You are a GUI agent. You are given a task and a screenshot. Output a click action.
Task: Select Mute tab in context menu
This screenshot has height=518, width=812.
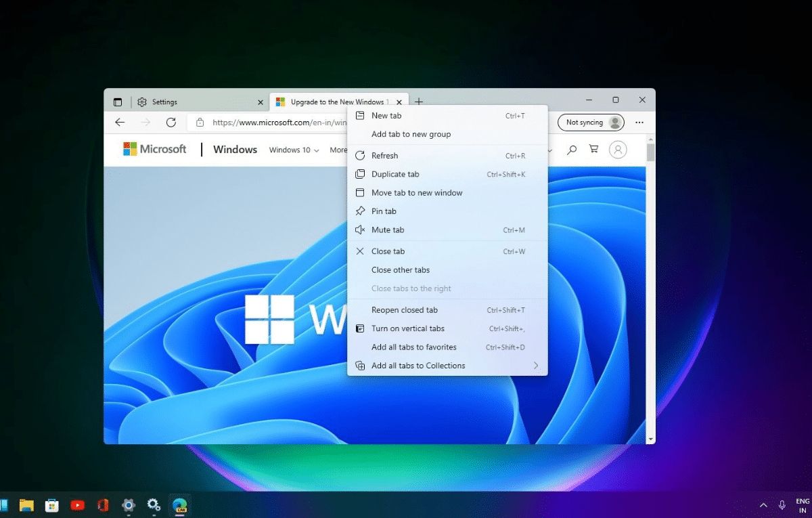point(388,230)
